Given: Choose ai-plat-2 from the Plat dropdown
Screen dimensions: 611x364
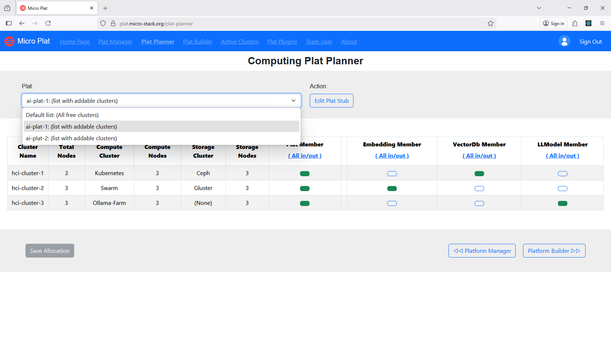Looking at the screenshot, I should click(71, 138).
